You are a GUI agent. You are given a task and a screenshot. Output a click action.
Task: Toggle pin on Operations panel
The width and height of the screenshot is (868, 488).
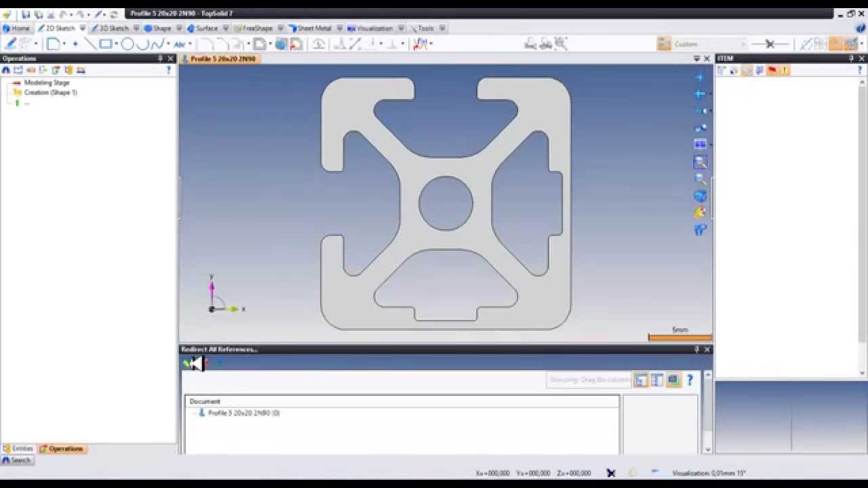tap(161, 58)
